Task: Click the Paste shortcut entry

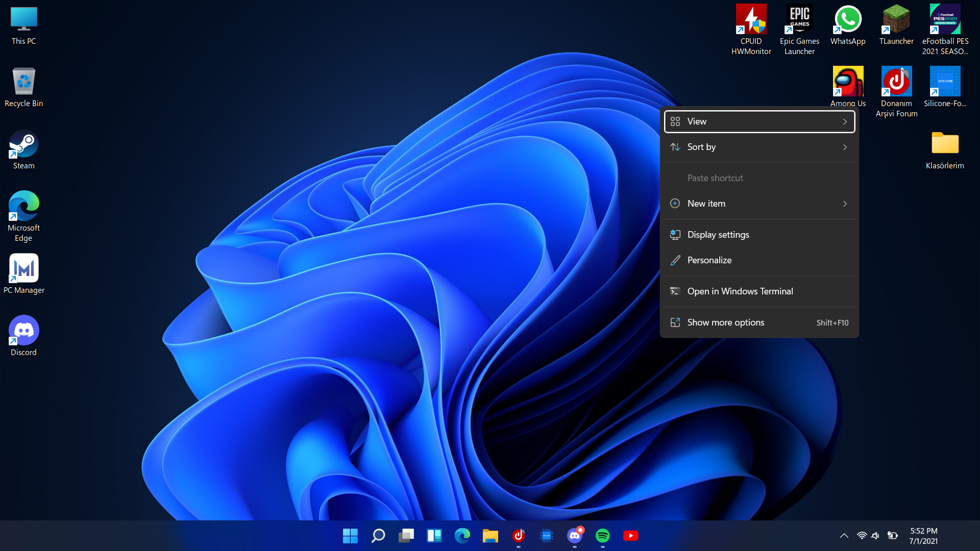Action: pyautogui.click(x=759, y=178)
